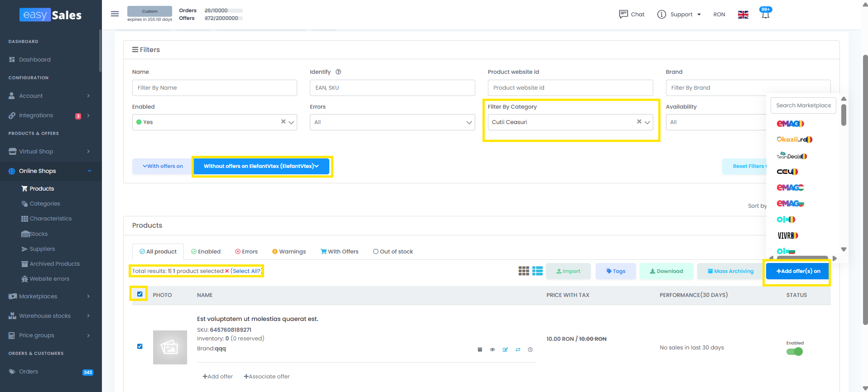The height and width of the screenshot is (392, 868).
Task: Click the Add offer link under product
Action: [x=217, y=377]
